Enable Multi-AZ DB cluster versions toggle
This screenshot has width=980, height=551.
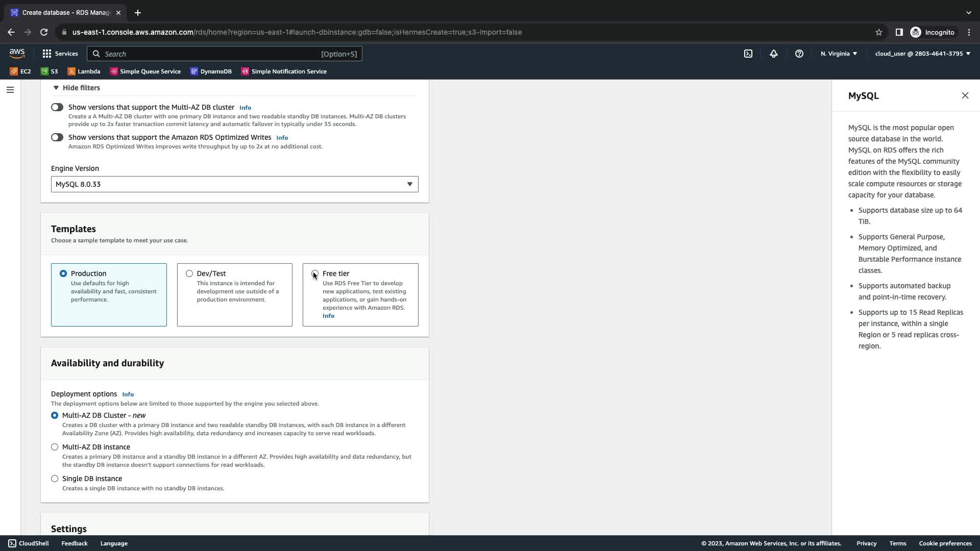pyautogui.click(x=57, y=107)
